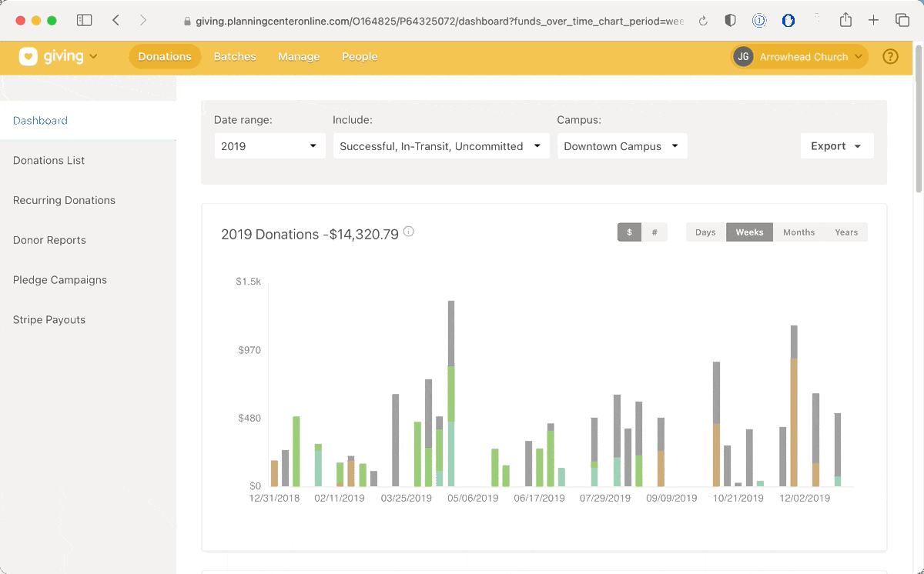Go to the Batches tab
The height and width of the screenshot is (574, 924).
click(235, 56)
